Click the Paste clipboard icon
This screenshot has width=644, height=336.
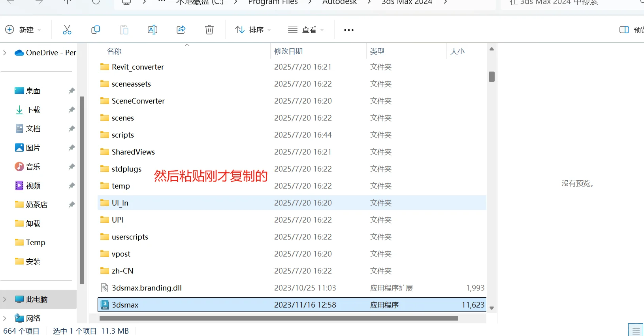[124, 30]
